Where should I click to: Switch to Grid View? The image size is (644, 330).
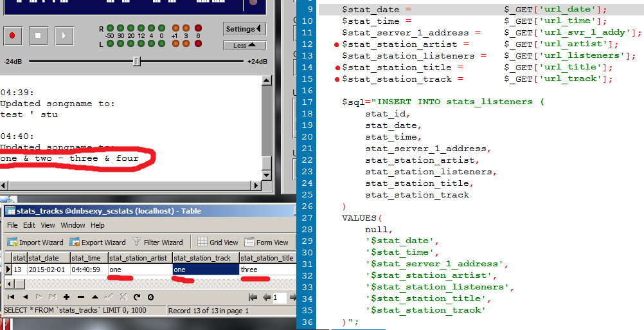tap(218, 243)
